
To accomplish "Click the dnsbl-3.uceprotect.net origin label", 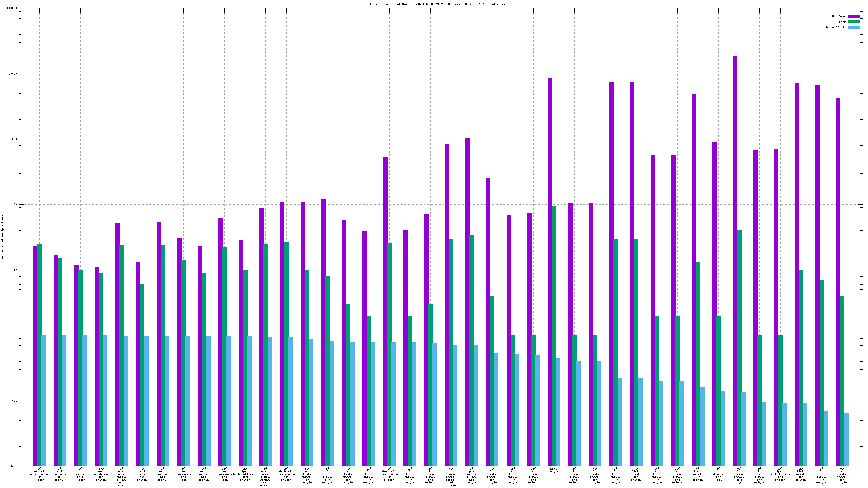I will click(x=389, y=474).
